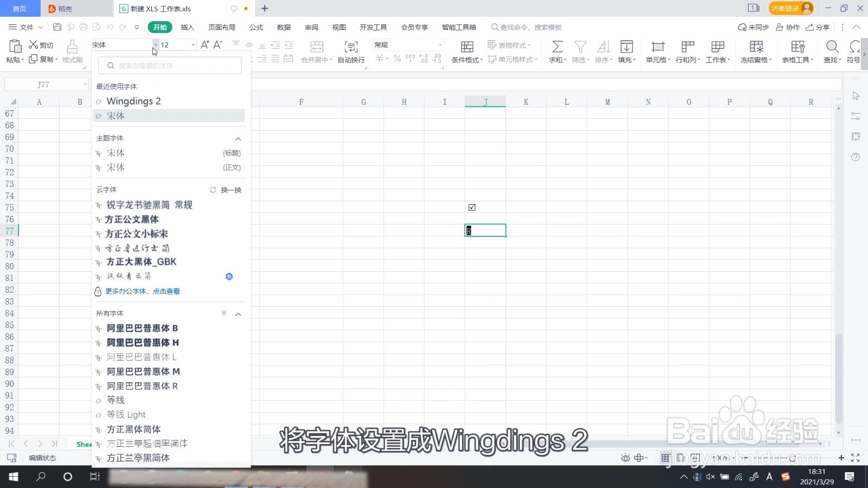The width and height of the screenshot is (868, 488).
Task: Click the Symbol omega icon
Action: coord(856,47)
